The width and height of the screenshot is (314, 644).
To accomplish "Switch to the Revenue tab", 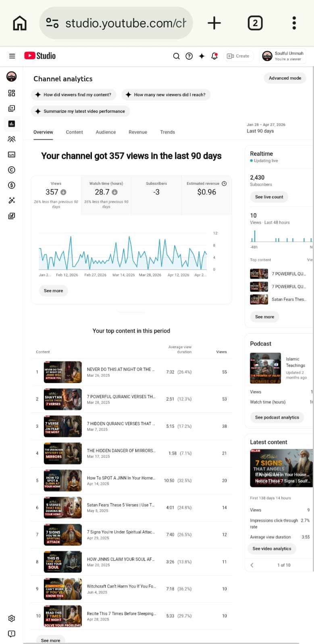I will coord(138,132).
